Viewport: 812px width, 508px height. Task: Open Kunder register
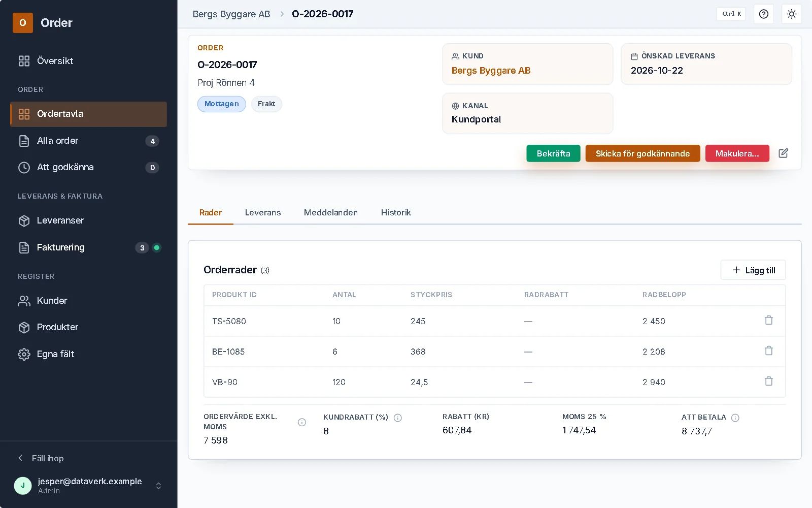coord(88,301)
